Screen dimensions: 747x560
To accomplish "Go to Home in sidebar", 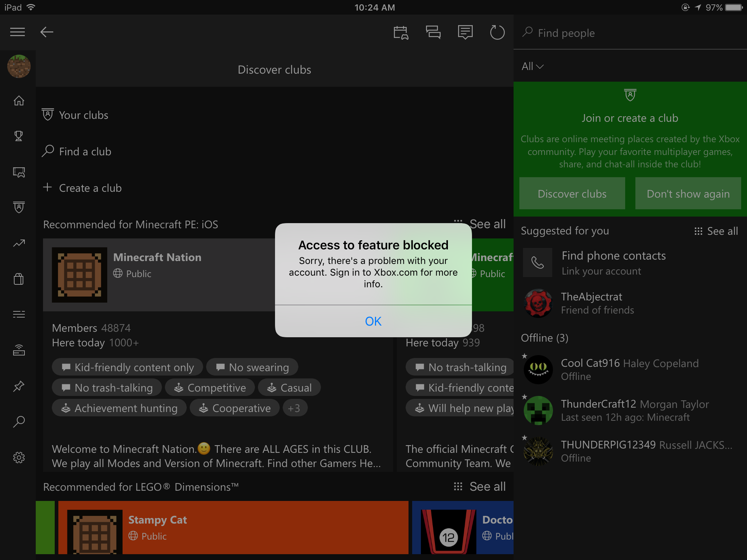I will [x=19, y=100].
